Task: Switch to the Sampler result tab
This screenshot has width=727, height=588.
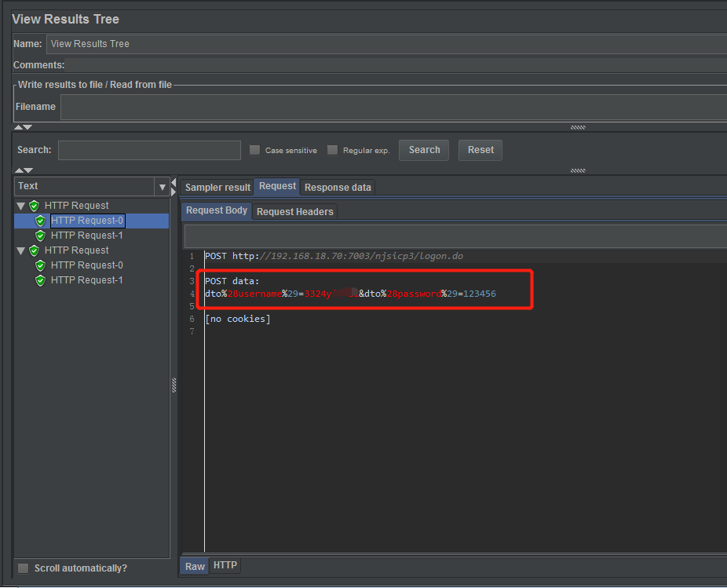Action: 217,188
